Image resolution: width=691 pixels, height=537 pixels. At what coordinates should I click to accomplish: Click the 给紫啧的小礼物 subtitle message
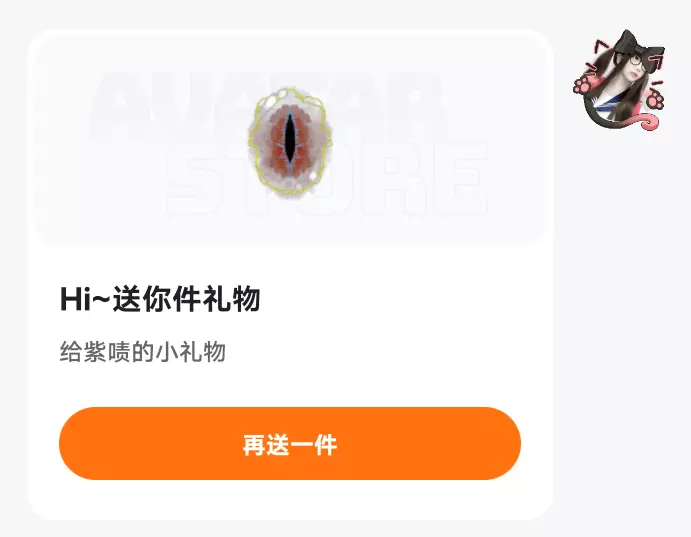point(143,352)
